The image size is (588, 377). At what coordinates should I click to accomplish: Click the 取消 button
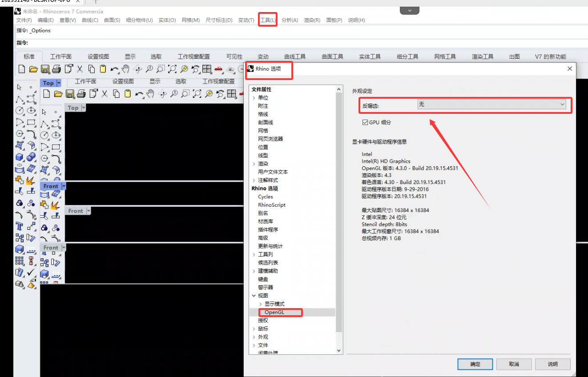click(x=514, y=364)
